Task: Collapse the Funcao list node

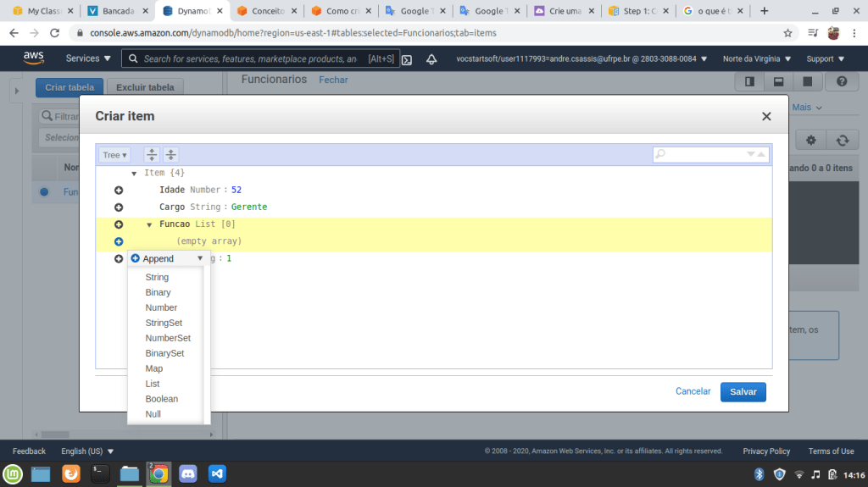Action: [150, 224]
